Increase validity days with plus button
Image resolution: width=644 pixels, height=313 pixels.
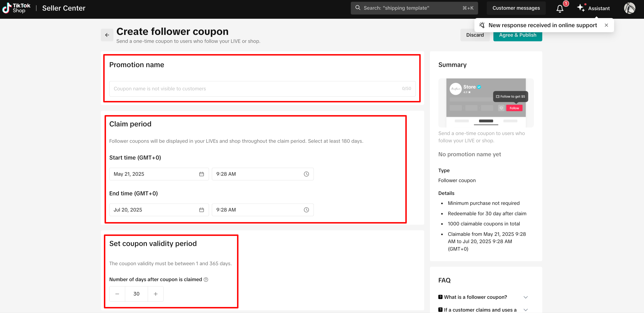click(x=155, y=294)
